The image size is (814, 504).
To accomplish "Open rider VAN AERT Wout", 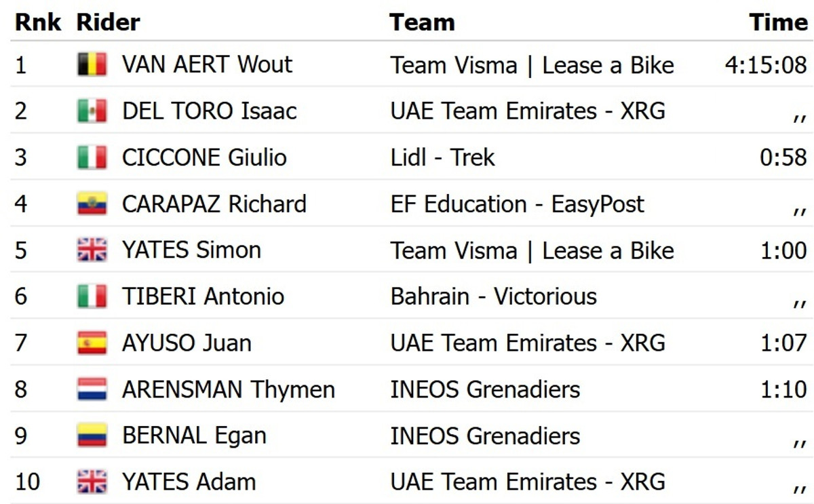I will (x=207, y=64).
